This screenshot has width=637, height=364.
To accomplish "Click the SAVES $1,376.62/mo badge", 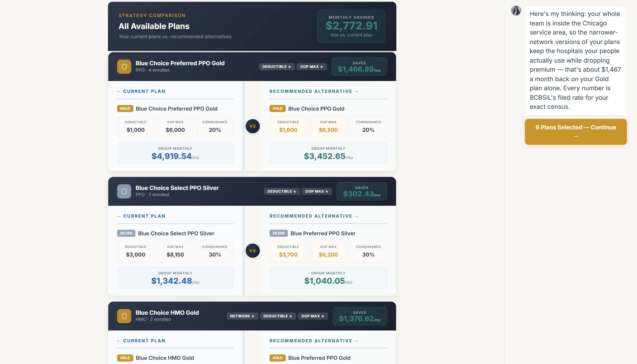I will [360, 316].
